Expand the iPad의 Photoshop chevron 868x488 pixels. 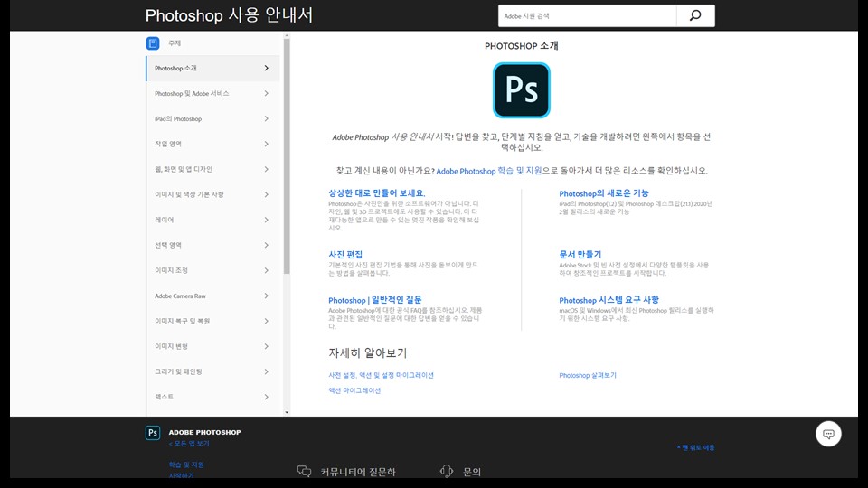(266, 119)
